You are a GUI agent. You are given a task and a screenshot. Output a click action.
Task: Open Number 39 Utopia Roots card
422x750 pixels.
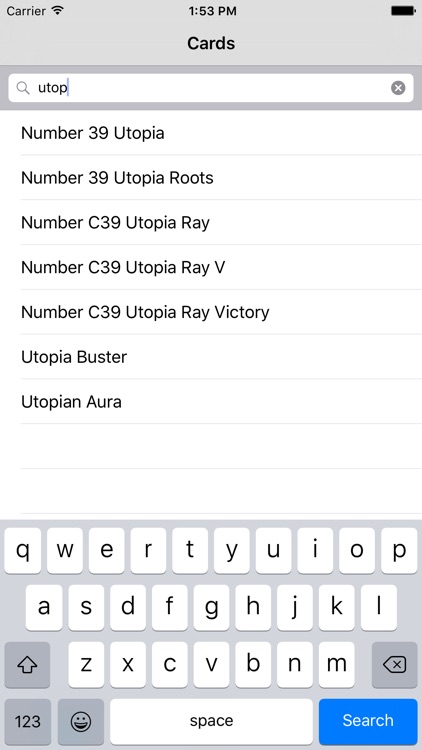(211, 178)
